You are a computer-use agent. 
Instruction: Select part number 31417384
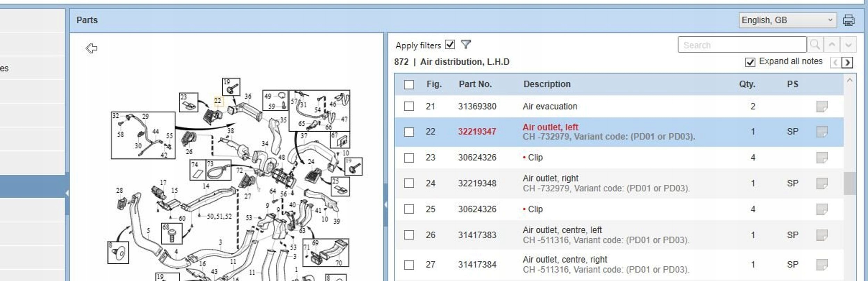(477, 264)
